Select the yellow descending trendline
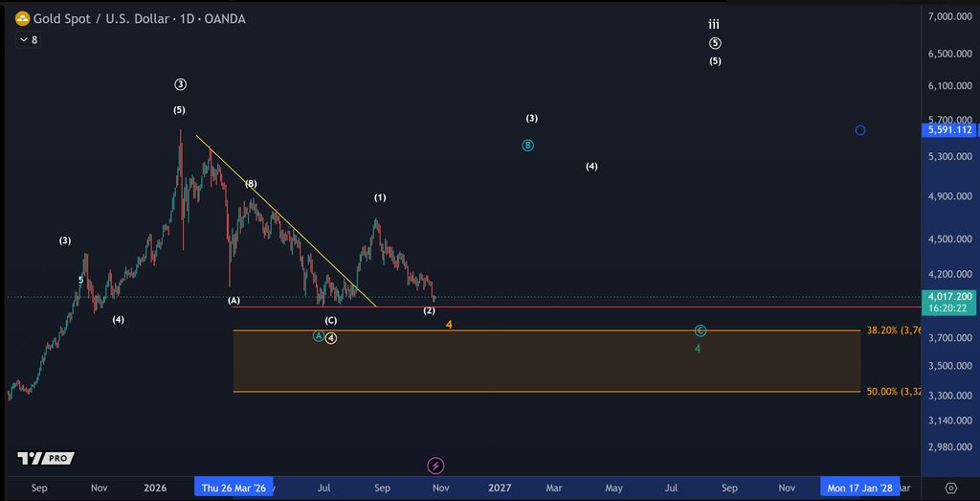The width and height of the screenshot is (980, 501). pos(285,220)
